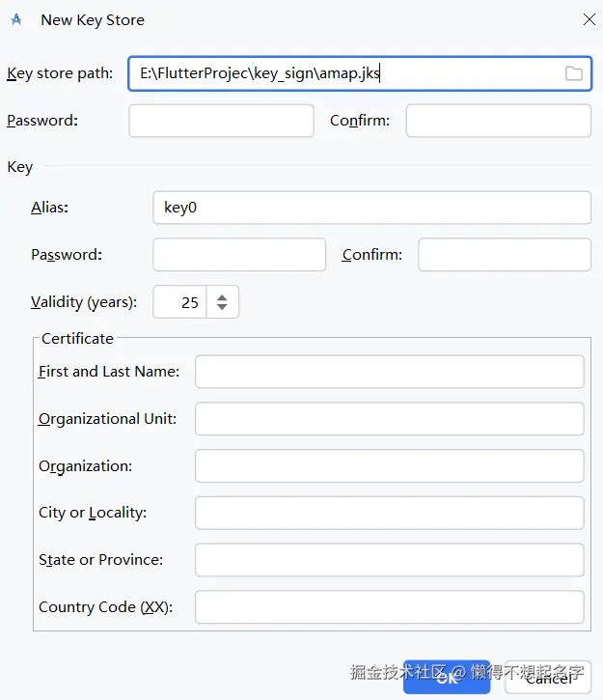Click the key store Password field
The height and width of the screenshot is (700, 603).
tap(221, 121)
